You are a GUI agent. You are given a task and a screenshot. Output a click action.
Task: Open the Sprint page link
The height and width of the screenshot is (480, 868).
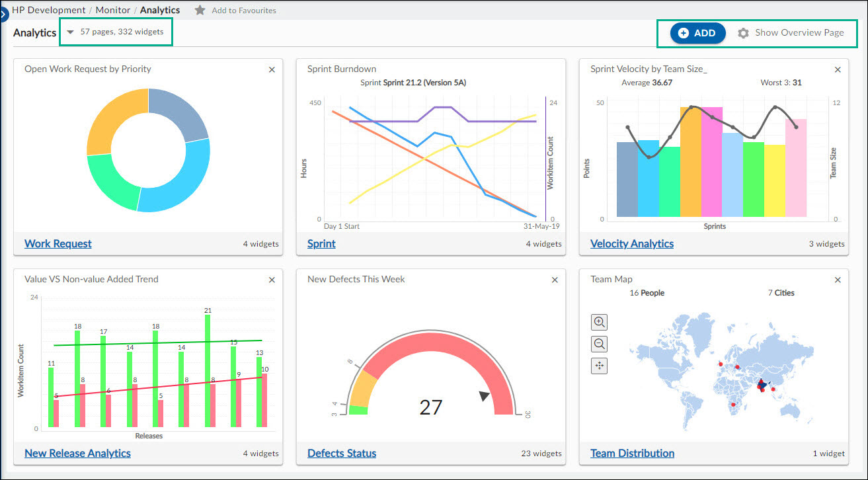[x=321, y=243]
